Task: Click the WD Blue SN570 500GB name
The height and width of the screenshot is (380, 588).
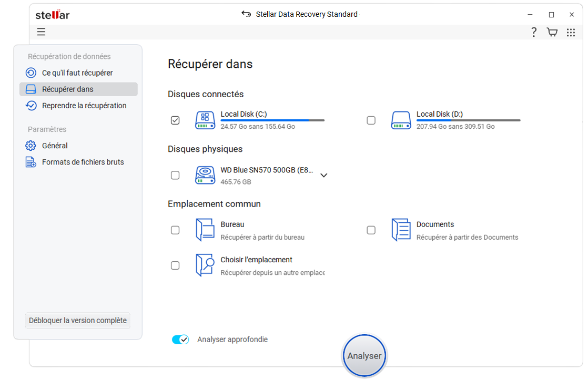Action: pos(267,170)
